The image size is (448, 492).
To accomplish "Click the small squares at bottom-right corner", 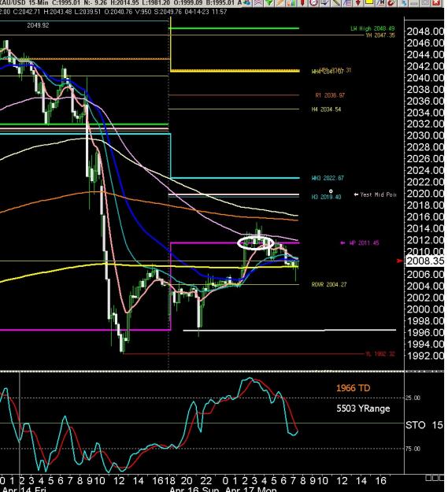I will [436, 478].
